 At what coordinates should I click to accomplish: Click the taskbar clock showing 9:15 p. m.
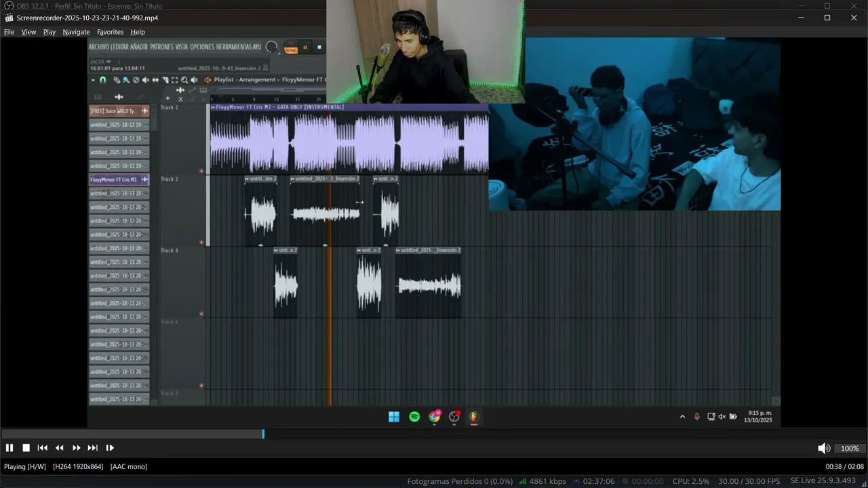tap(759, 416)
